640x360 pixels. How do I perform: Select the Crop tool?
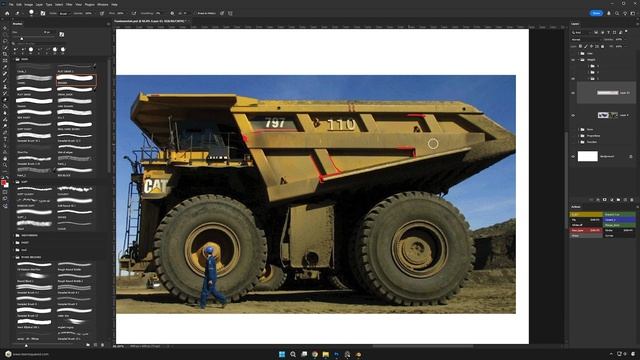point(5,54)
